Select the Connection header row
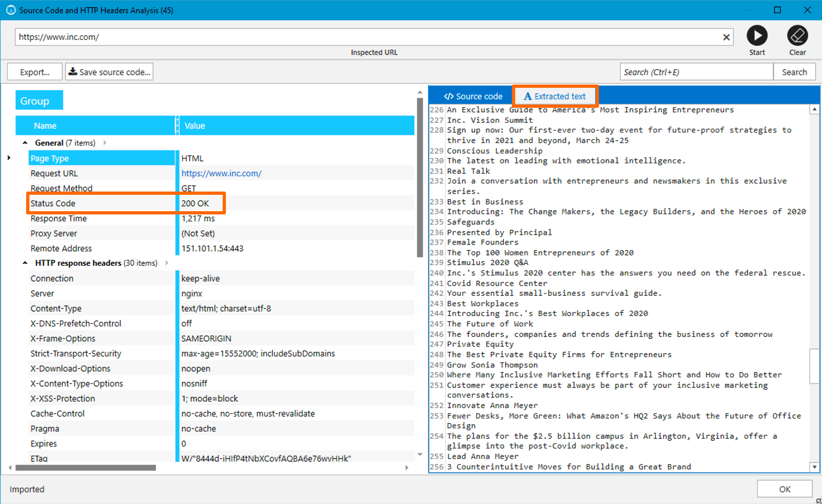This screenshot has width=822, height=504. coord(221,278)
